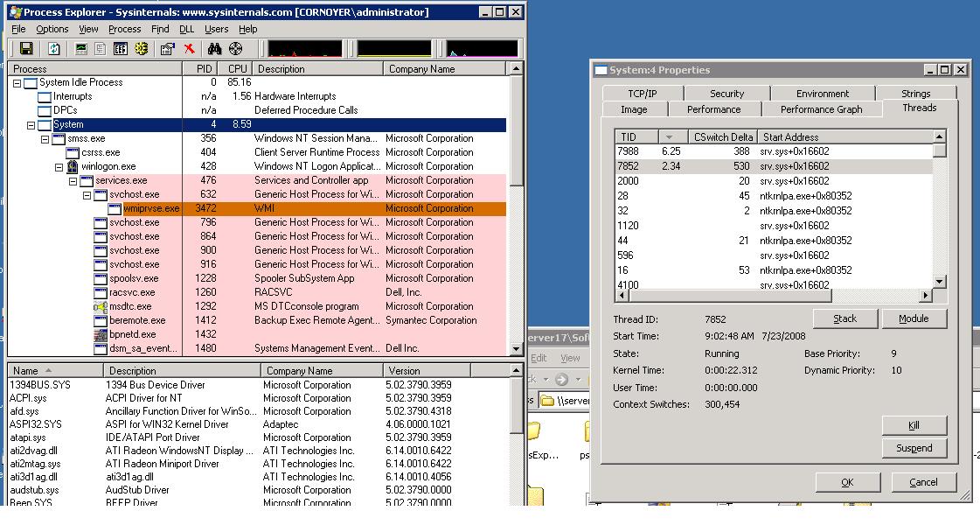Sort processes by the CPU column header
Screen dimensions: 980x525
click(x=236, y=69)
